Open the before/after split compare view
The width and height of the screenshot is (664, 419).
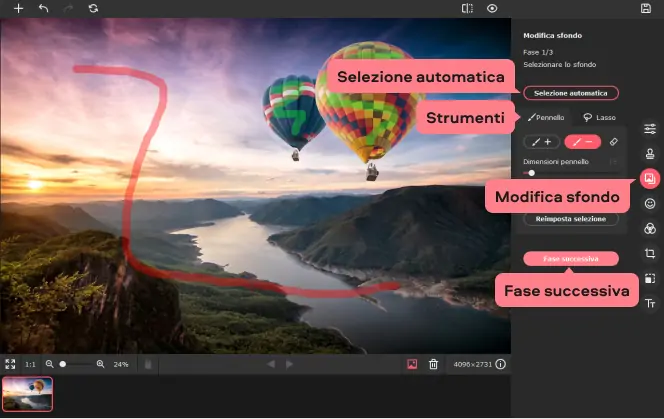467,8
